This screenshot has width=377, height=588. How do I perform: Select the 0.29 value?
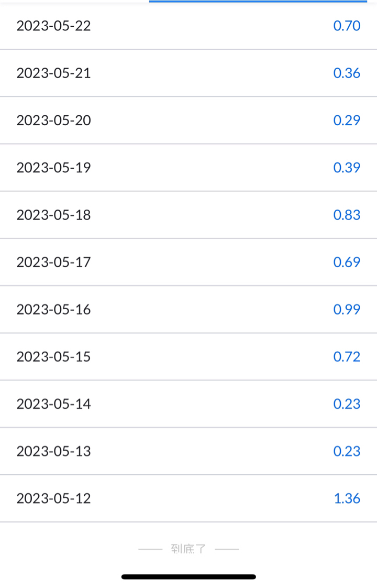click(347, 121)
